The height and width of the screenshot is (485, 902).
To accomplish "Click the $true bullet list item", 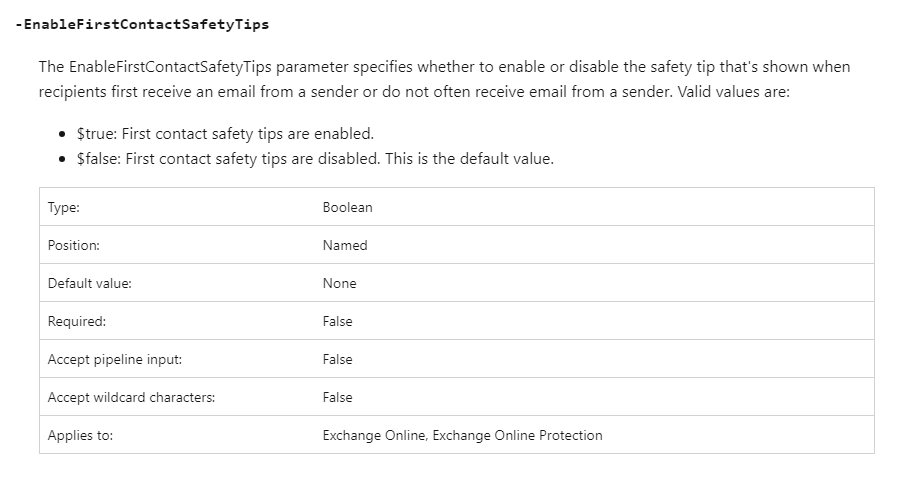I will pyautogui.click(x=226, y=133).
